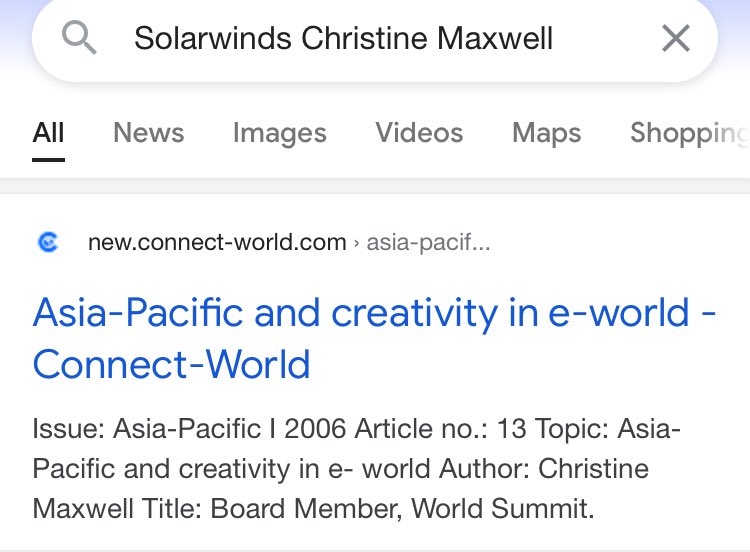Screen dimensions: 750x552
Task: Click the asia-pacif... breadcrumb path
Action: point(428,243)
